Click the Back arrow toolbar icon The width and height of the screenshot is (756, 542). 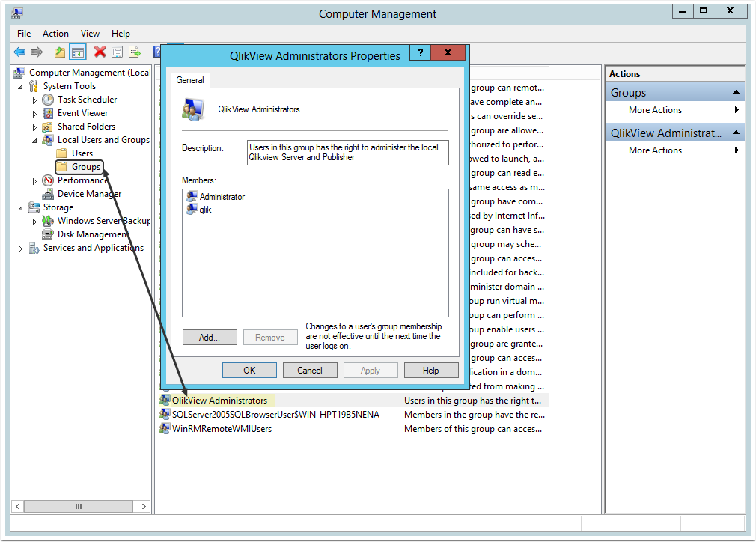[19, 52]
